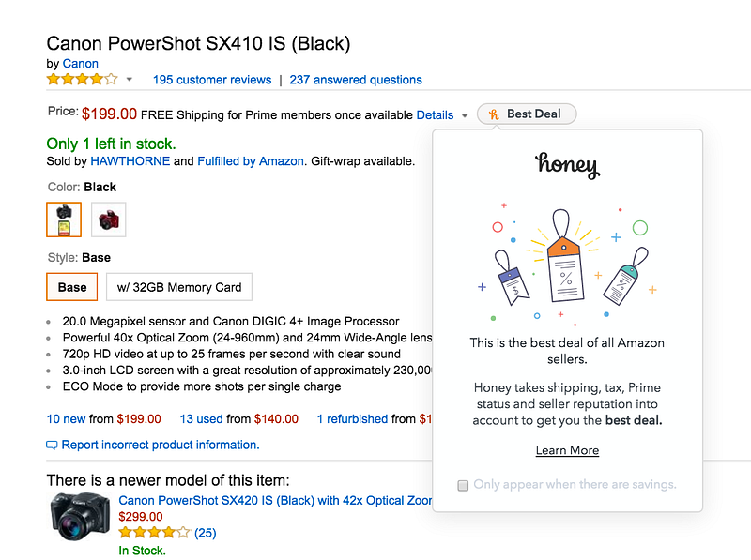Select the Red camera color swatch

[x=109, y=219]
